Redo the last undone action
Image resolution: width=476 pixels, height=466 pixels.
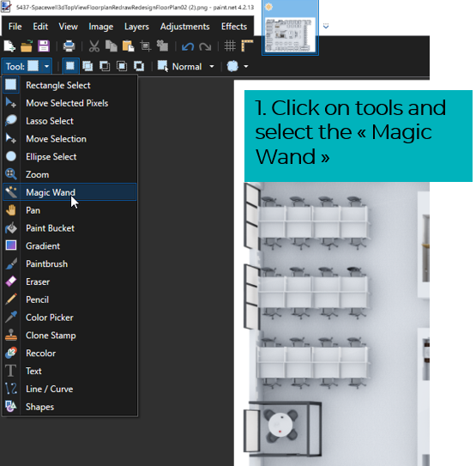click(205, 47)
